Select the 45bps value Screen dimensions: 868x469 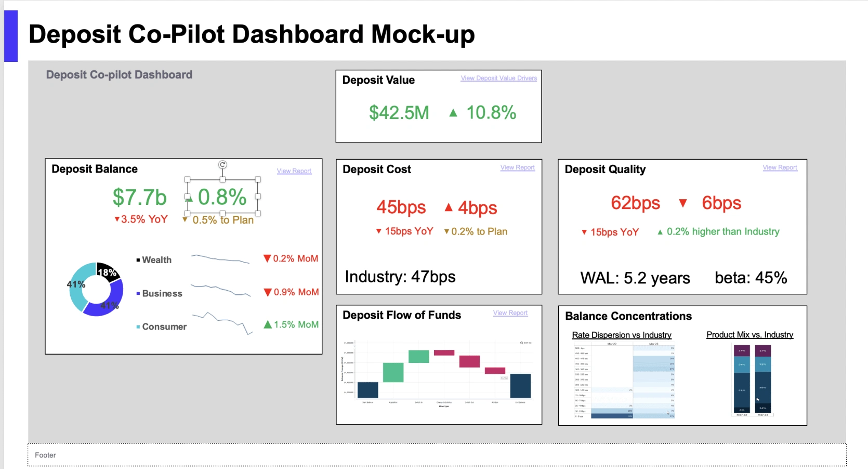pos(401,207)
